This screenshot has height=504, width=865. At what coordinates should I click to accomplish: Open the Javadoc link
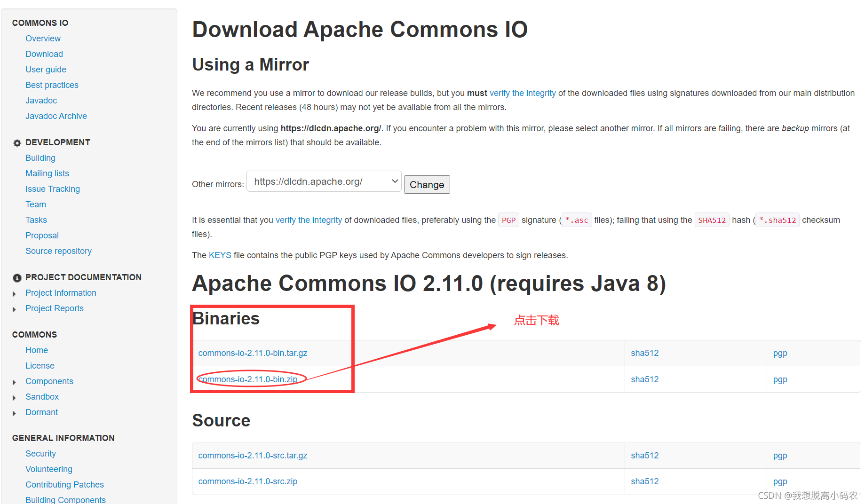pyautogui.click(x=41, y=101)
